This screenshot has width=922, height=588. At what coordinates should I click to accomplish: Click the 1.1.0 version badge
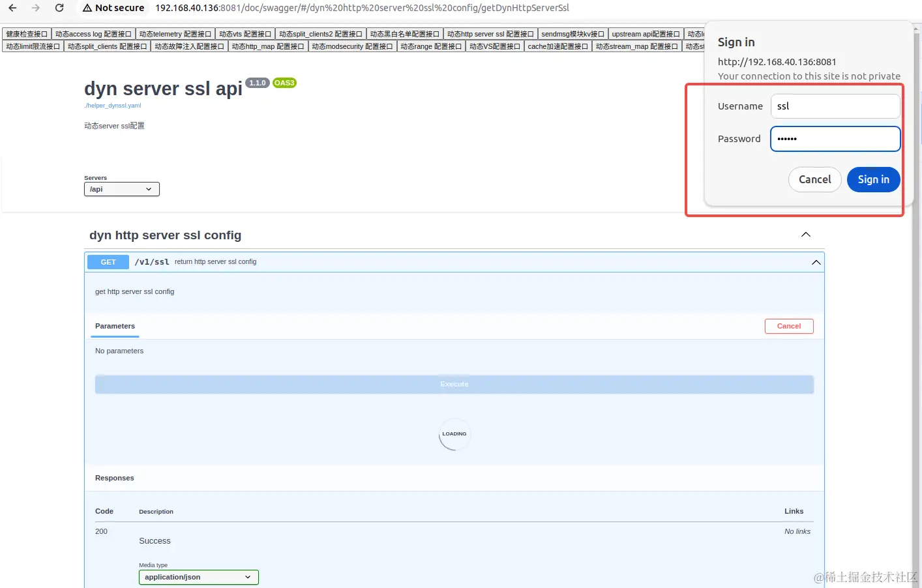(258, 83)
